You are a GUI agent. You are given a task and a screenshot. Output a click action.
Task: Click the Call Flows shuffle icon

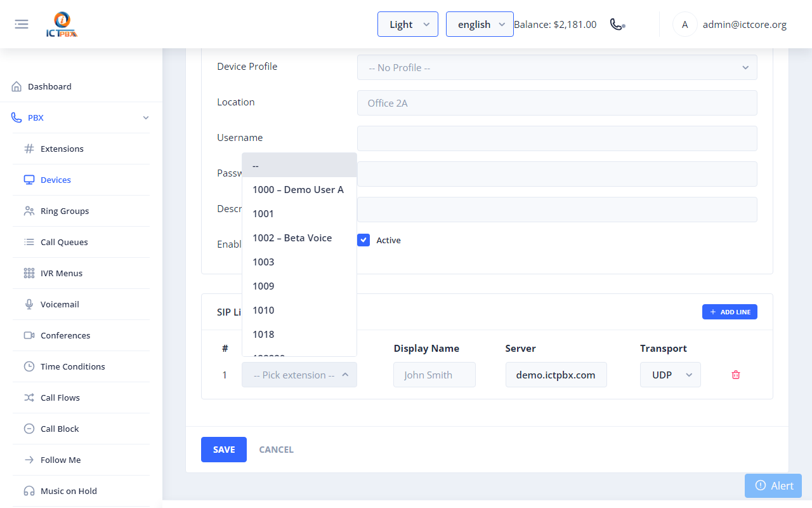[x=29, y=398]
